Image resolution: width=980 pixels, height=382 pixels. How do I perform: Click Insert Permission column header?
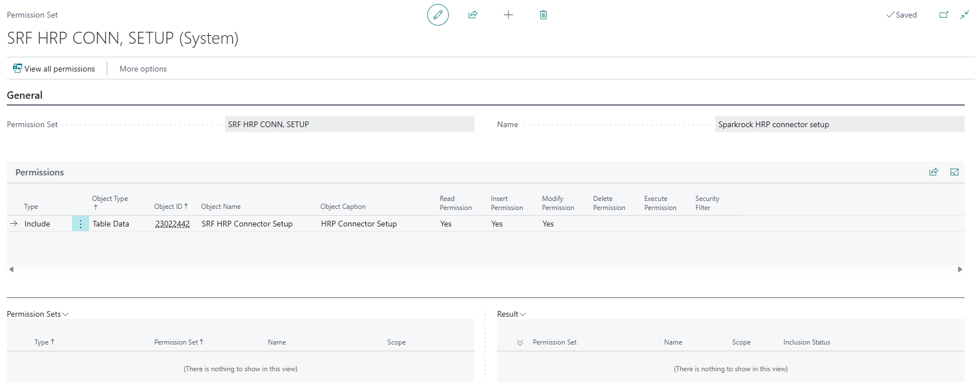pyautogui.click(x=507, y=203)
